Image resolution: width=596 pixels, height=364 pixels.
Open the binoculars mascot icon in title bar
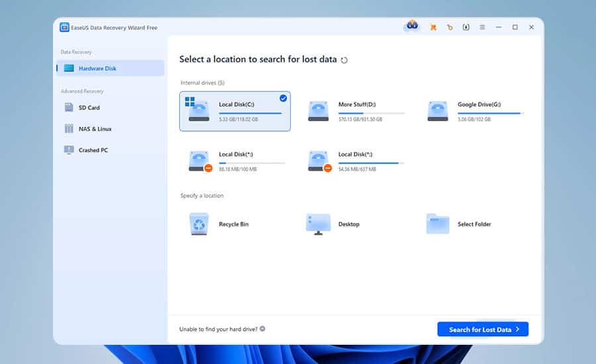412,26
